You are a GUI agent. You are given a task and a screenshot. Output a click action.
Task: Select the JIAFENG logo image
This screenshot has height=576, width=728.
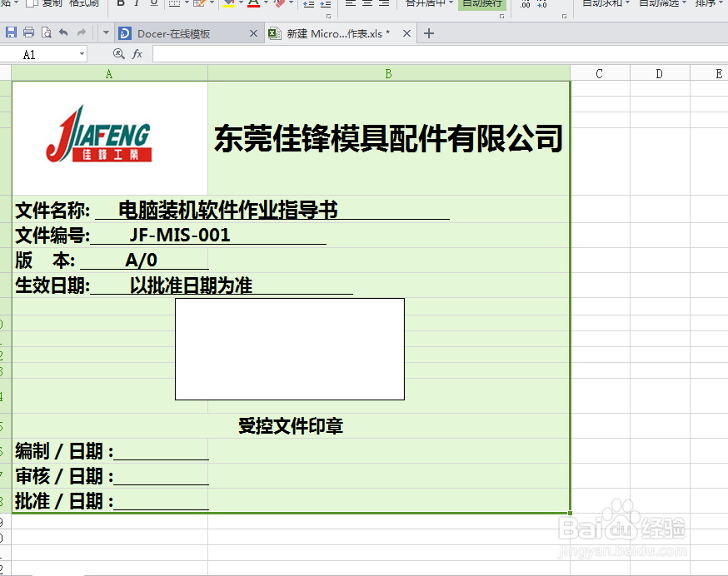(x=98, y=134)
